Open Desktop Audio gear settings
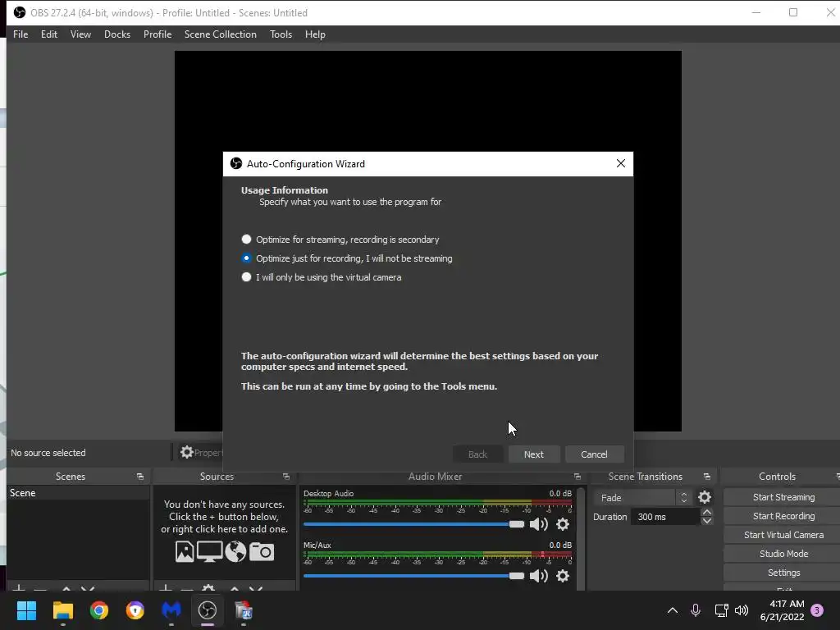The height and width of the screenshot is (630, 840). pos(563,524)
